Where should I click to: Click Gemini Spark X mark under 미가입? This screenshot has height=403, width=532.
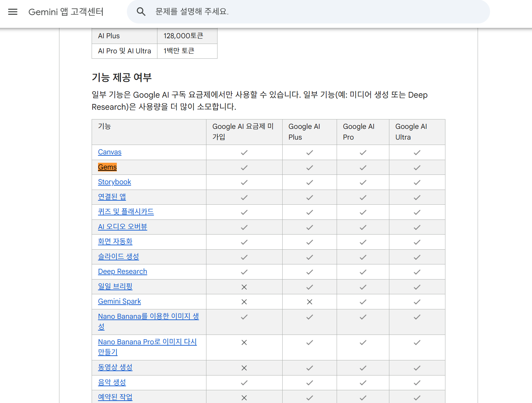244,302
